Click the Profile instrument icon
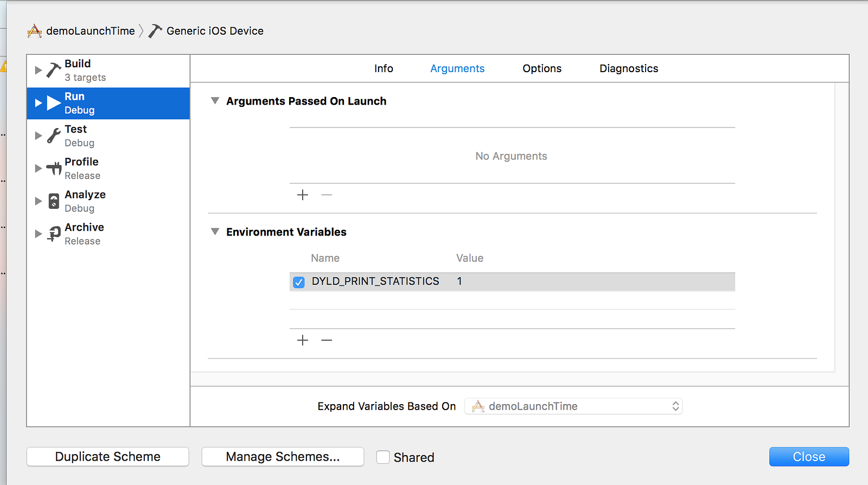 click(53, 168)
